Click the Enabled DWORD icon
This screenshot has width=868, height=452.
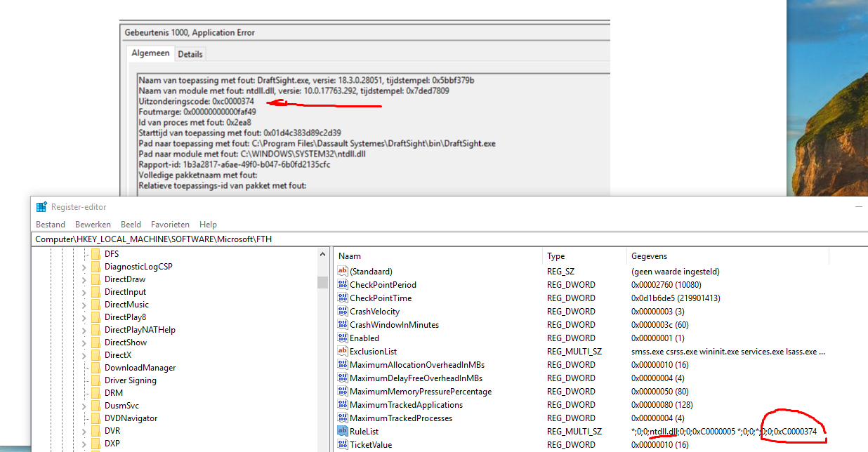pyautogui.click(x=343, y=338)
